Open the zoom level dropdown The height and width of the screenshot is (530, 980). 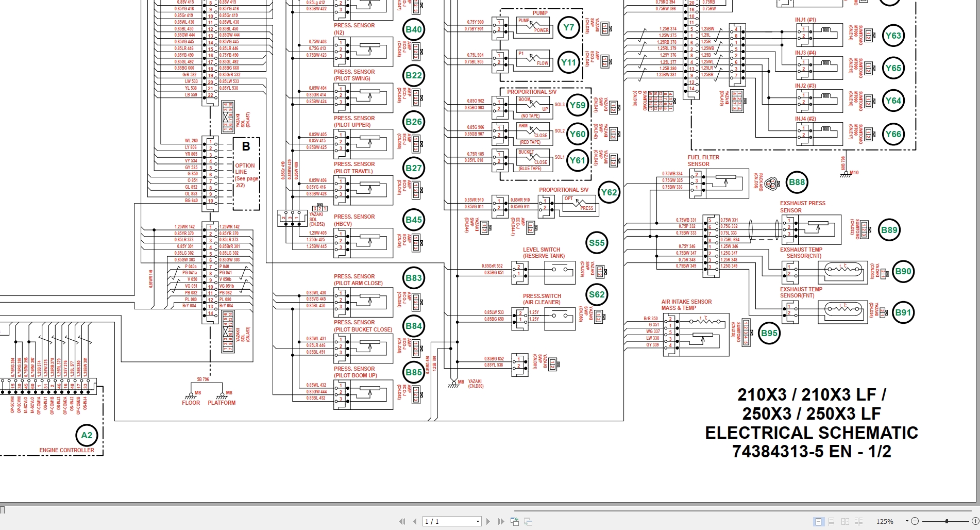click(x=906, y=521)
